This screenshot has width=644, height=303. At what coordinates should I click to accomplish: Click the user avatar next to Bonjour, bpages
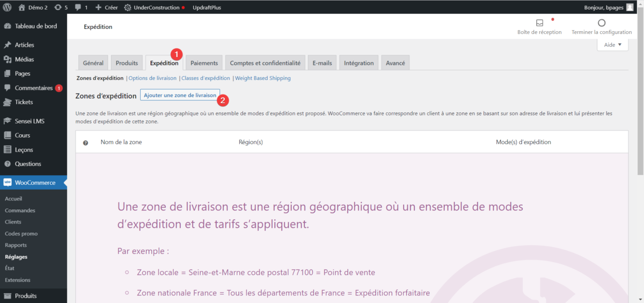pyautogui.click(x=630, y=8)
